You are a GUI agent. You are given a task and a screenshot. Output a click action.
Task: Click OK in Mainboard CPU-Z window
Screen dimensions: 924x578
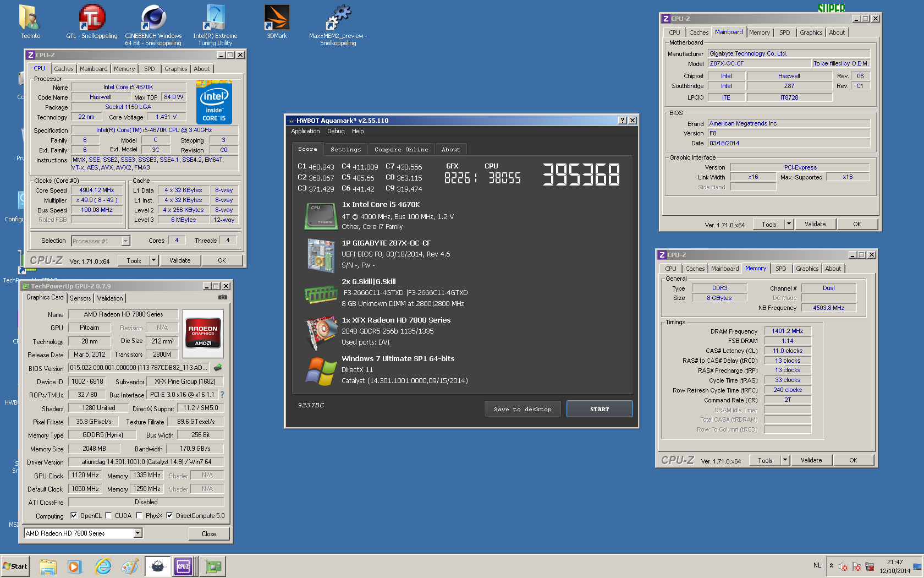[x=857, y=224]
